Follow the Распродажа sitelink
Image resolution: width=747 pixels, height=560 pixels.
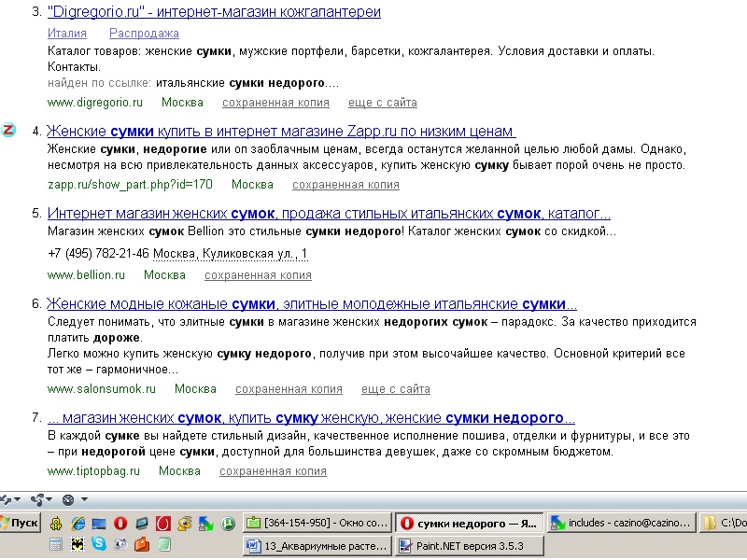click(x=145, y=34)
